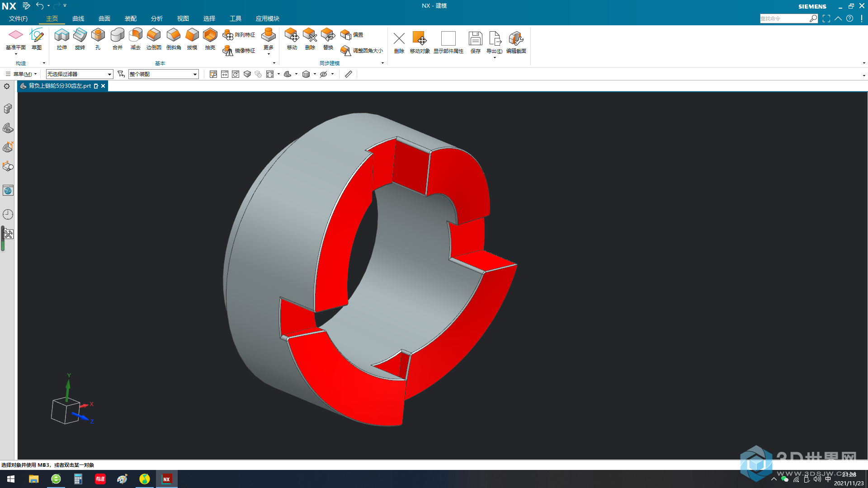Switch to the 曲面 ribbon tab
The image size is (868, 488).
[104, 19]
